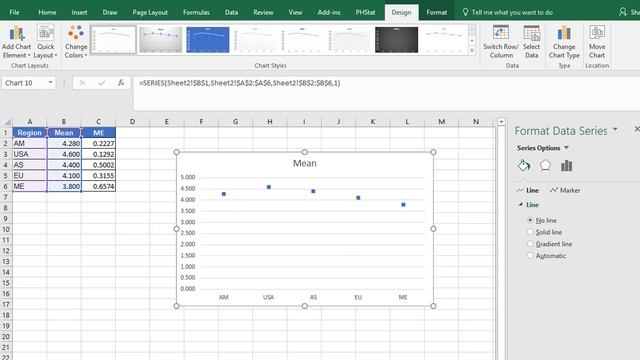The width and height of the screenshot is (640, 360).
Task: Open the File tab
Action: click(x=14, y=12)
